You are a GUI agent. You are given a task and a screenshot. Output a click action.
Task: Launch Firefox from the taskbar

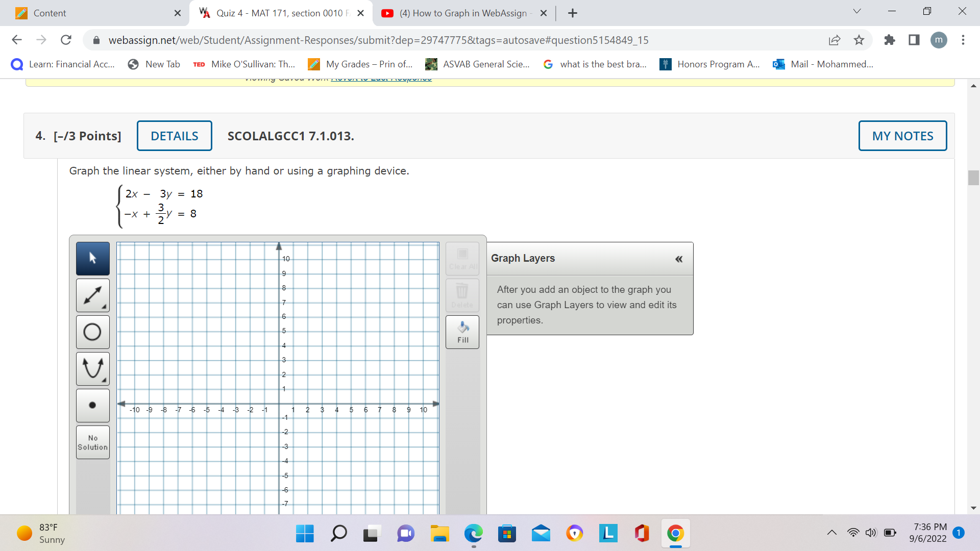tap(575, 534)
